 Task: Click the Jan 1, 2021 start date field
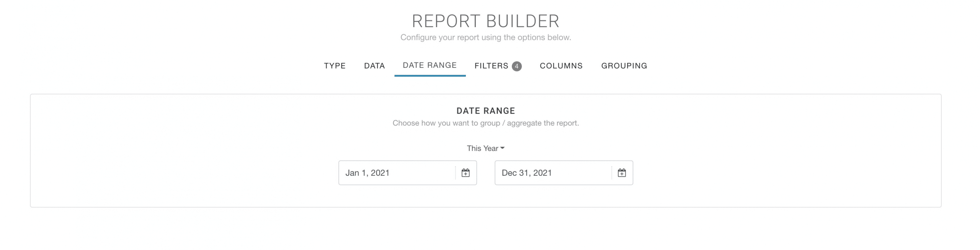[407, 173]
